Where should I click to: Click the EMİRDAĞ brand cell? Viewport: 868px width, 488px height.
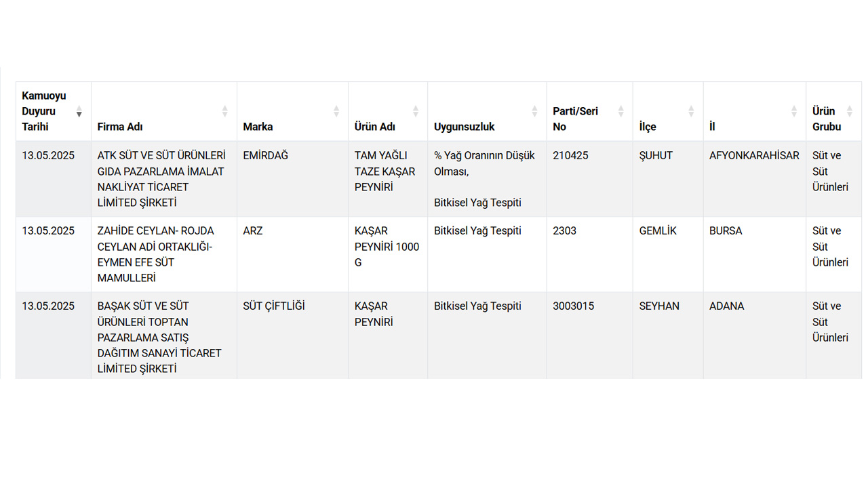(x=266, y=156)
